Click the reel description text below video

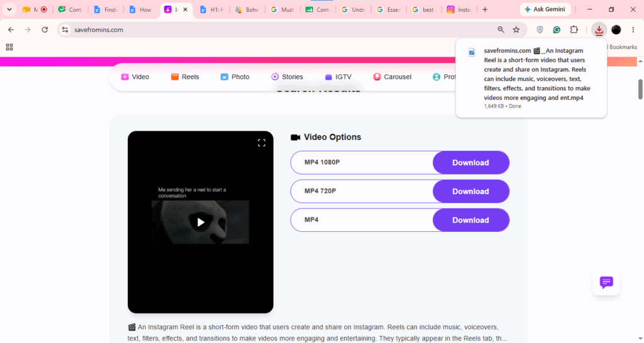tap(318, 333)
